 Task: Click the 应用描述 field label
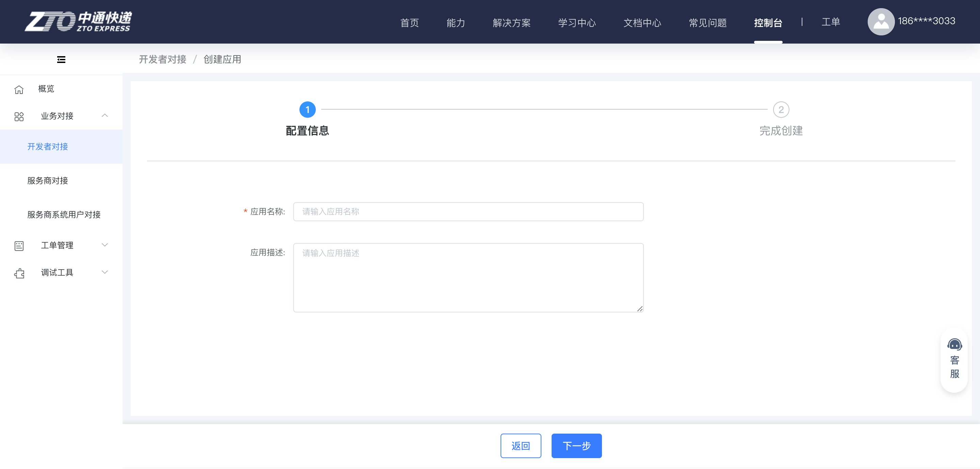[x=267, y=253]
